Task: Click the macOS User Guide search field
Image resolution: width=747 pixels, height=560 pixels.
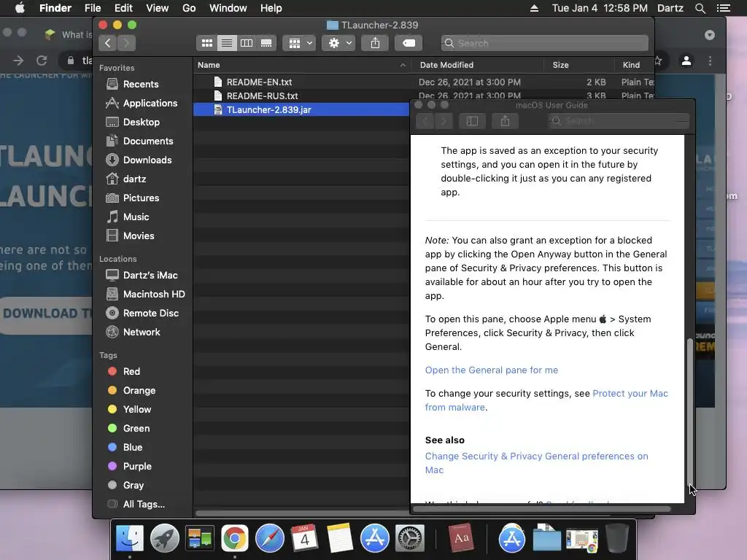Action: (x=619, y=121)
